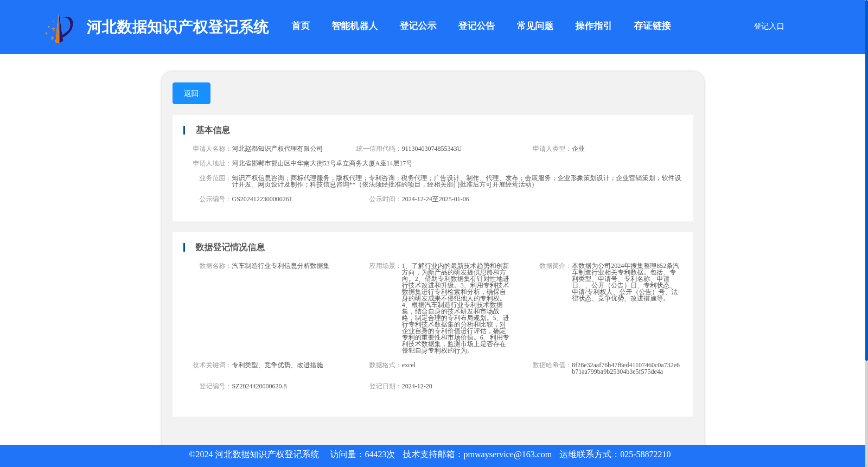Open 存证链接 menu item
Image resolution: width=868 pixels, height=467 pixels.
click(x=652, y=26)
